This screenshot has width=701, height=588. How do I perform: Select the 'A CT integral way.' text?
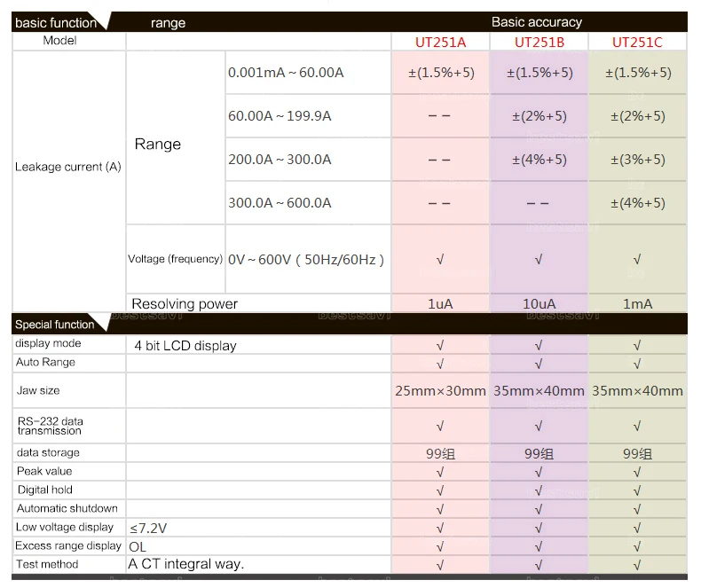186,564
